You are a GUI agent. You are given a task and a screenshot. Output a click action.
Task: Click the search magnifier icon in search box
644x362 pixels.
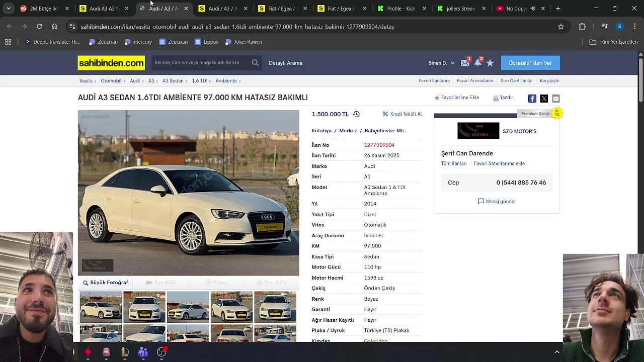255,63
